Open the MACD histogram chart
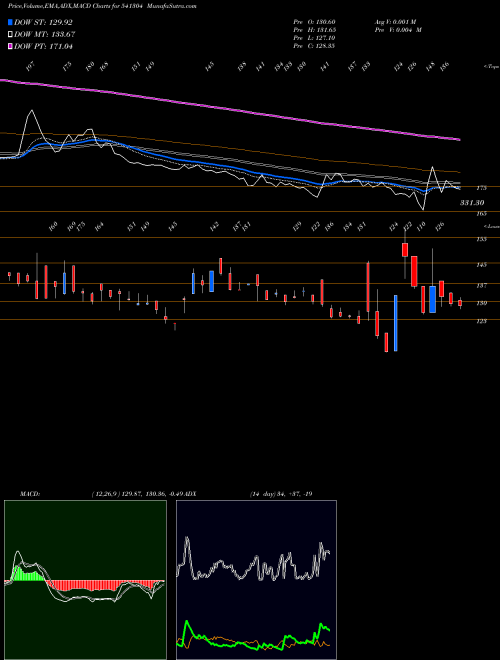 coord(85,580)
